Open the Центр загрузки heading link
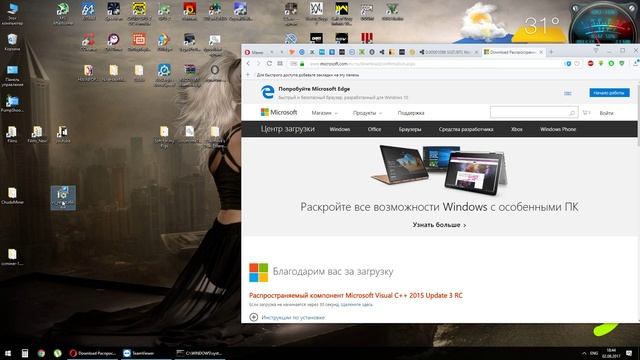This screenshot has width=640, height=360. (288, 129)
